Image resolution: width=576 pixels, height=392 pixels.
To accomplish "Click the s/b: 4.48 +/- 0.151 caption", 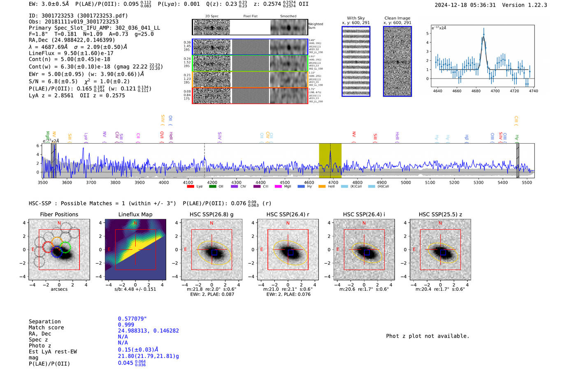I will [135, 289].
